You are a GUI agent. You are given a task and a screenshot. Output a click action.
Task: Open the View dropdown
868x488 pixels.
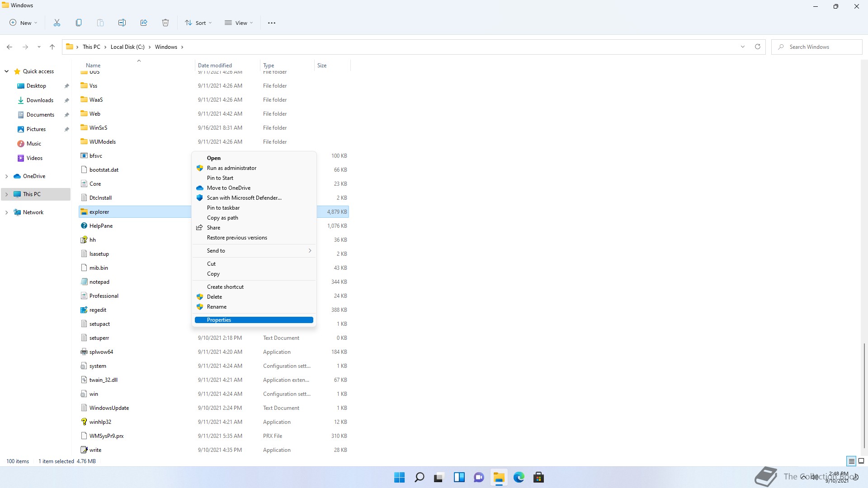[239, 23]
